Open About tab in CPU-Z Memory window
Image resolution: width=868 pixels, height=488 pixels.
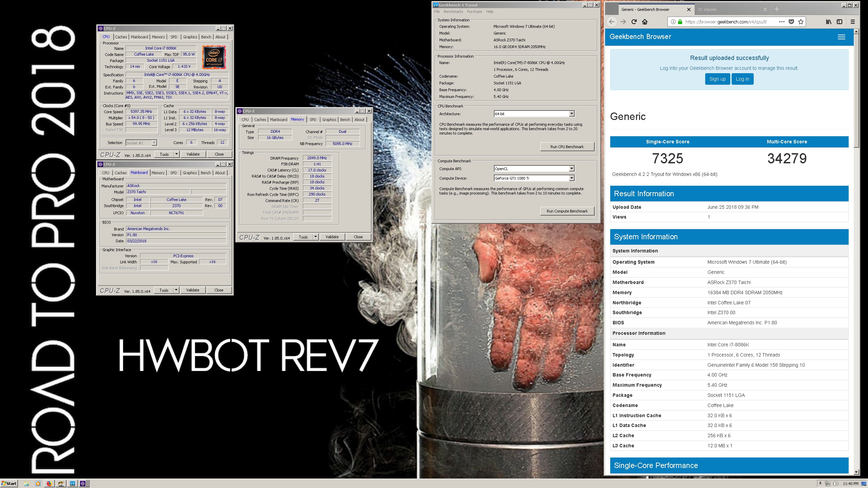coord(359,120)
